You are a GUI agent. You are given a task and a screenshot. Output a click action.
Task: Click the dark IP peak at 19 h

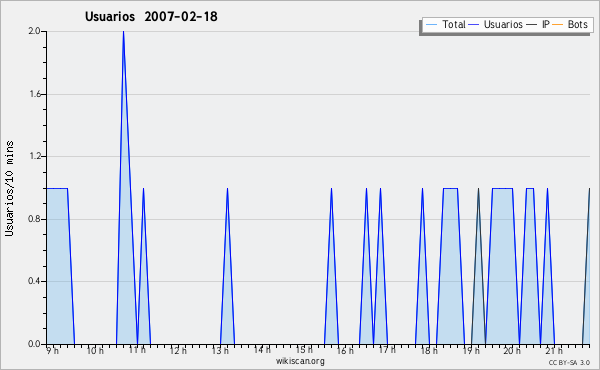(x=478, y=189)
